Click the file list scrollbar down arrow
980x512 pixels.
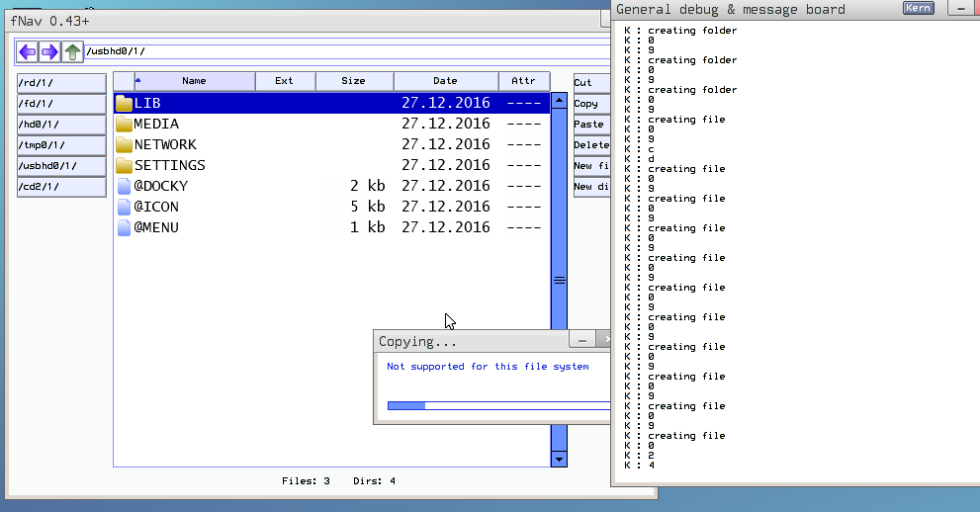[559, 459]
